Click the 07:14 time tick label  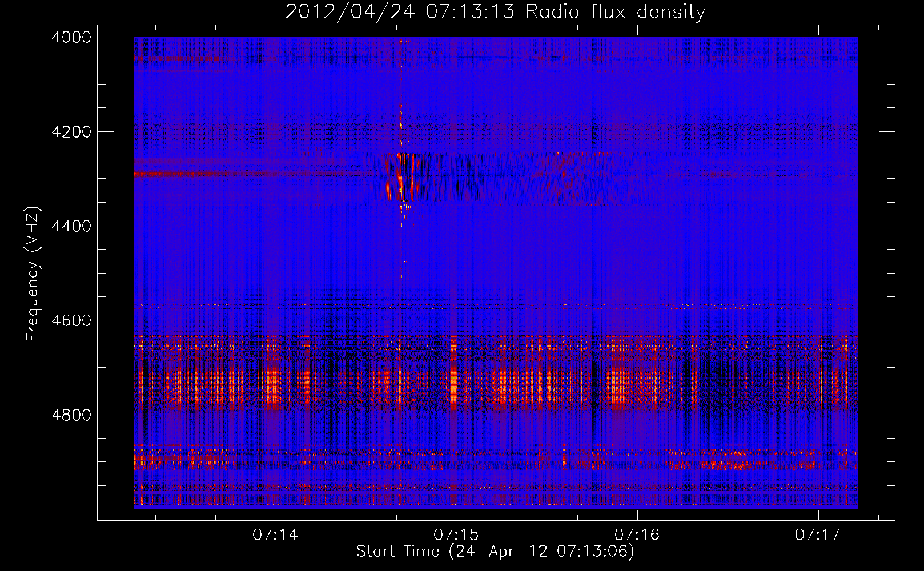click(x=276, y=535)
